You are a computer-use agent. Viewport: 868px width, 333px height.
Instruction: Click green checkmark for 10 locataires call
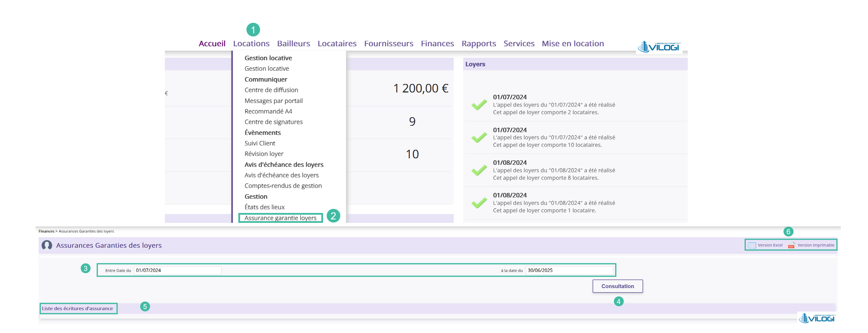pos(479,137)
